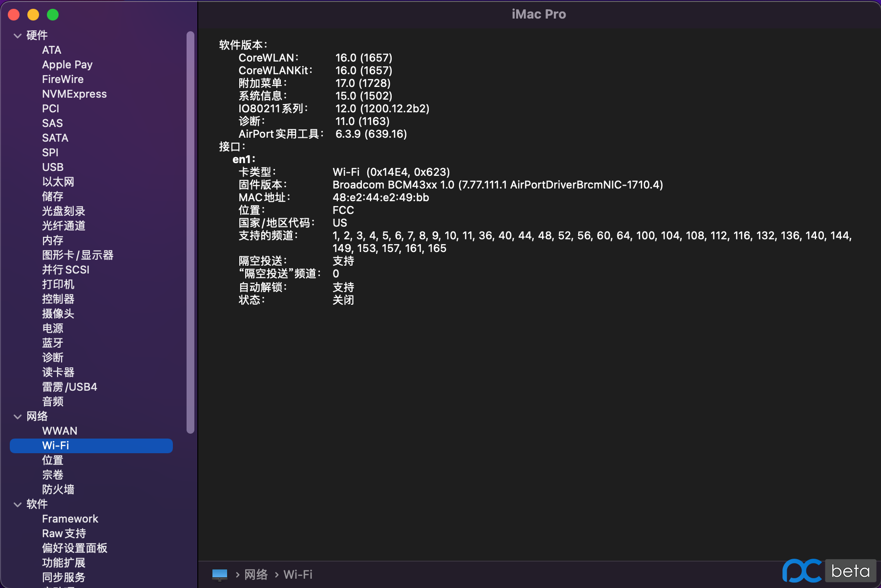The image size is (881, 588).
Task: Select Framework under 软件
Action: coord(70,519)
